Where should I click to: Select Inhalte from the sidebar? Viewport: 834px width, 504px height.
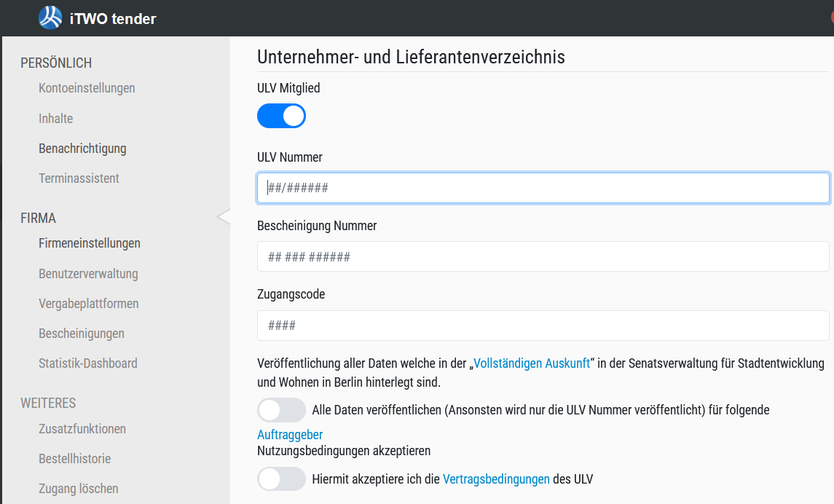(x=56, y=119)
